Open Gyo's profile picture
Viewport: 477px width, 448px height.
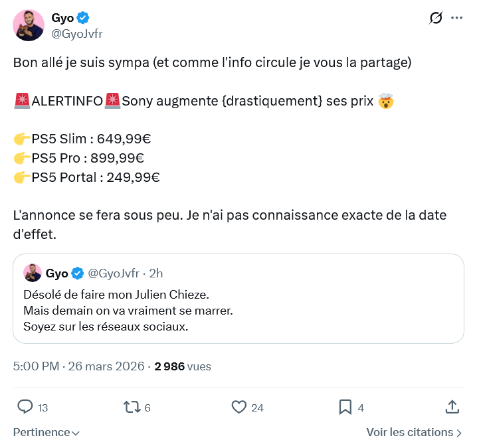pyautogui.click(x=28, y=25)
